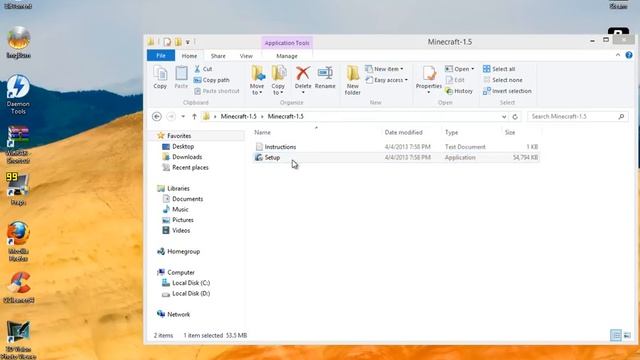Open the Open dropdown in ribbon
This screenshot has width=640, height=360.
click(460, 69)
